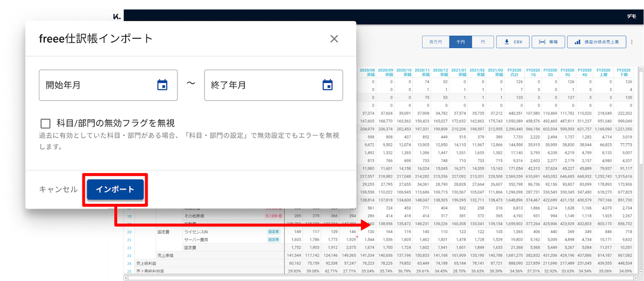Screen dimensions: 644x281
Task: Click the 2020/12 実績 column header
Action: 440,72
